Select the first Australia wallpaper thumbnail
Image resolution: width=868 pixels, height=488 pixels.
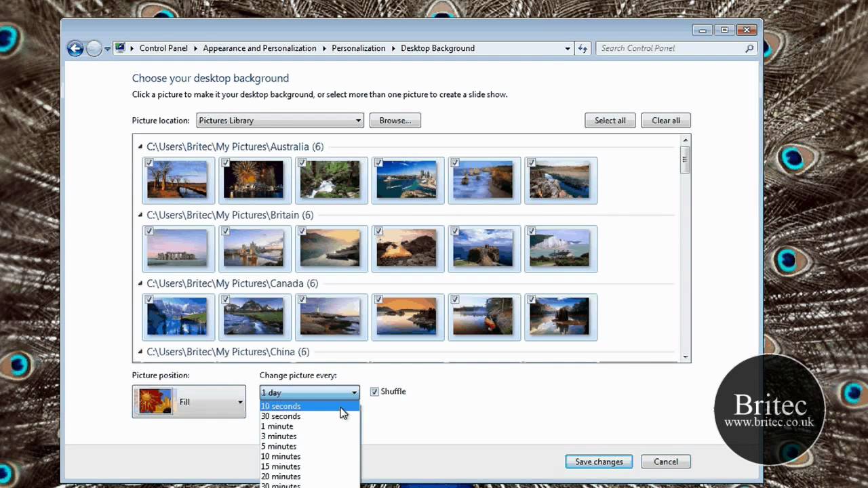178,180
